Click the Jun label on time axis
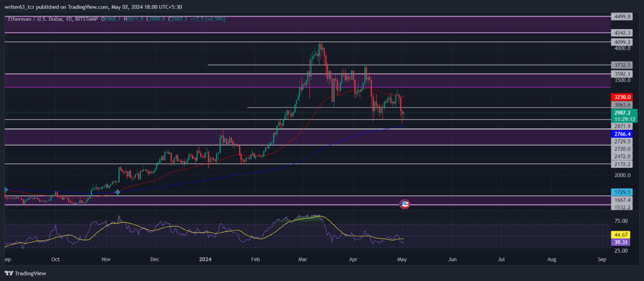This screenshot has height=281, width=644. 452,260
